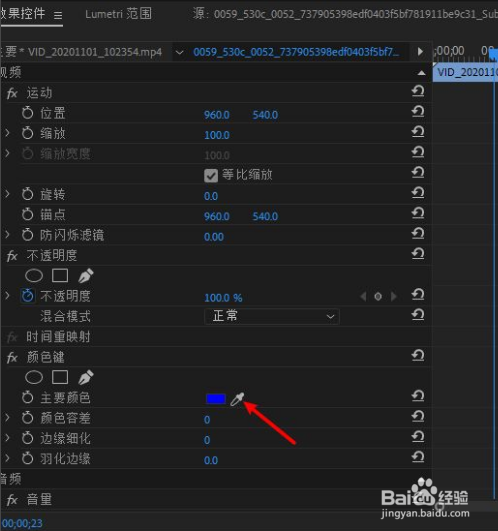Viewport: 498px width, 531px height.
Task: Open the blue 主要颜色 color swatch
Action: 216,399
